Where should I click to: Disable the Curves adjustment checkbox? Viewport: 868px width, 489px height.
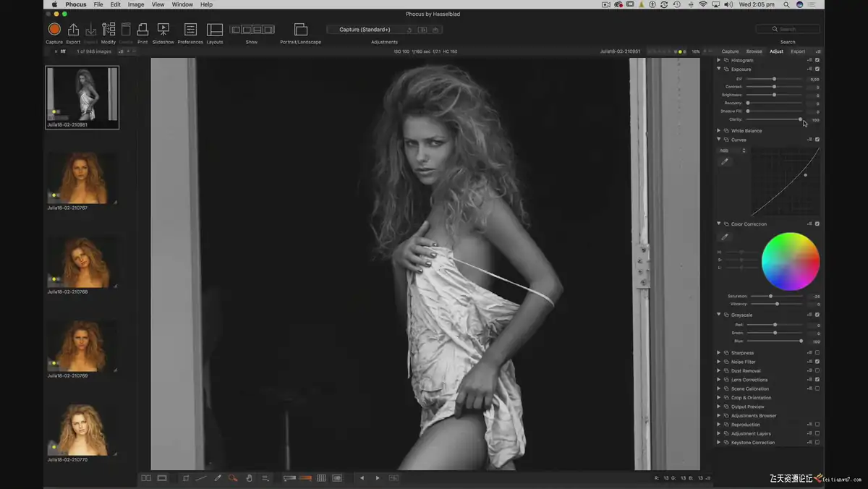(x=817, y=140)
